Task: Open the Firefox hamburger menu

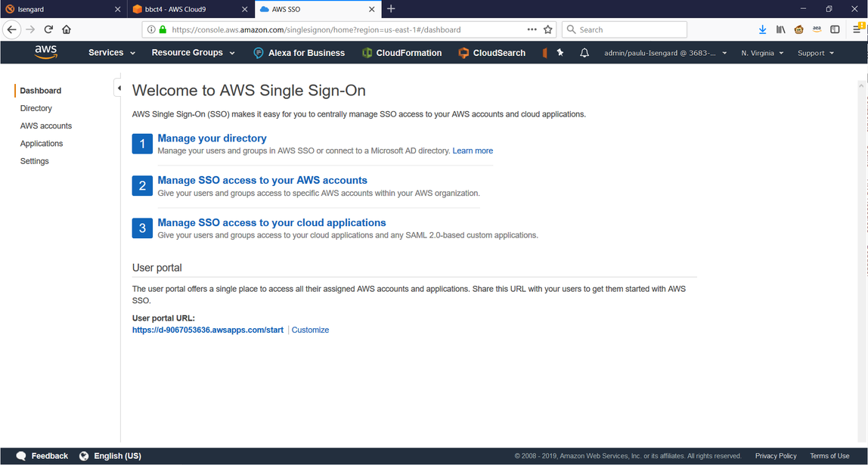Action: tap(857, 30)
